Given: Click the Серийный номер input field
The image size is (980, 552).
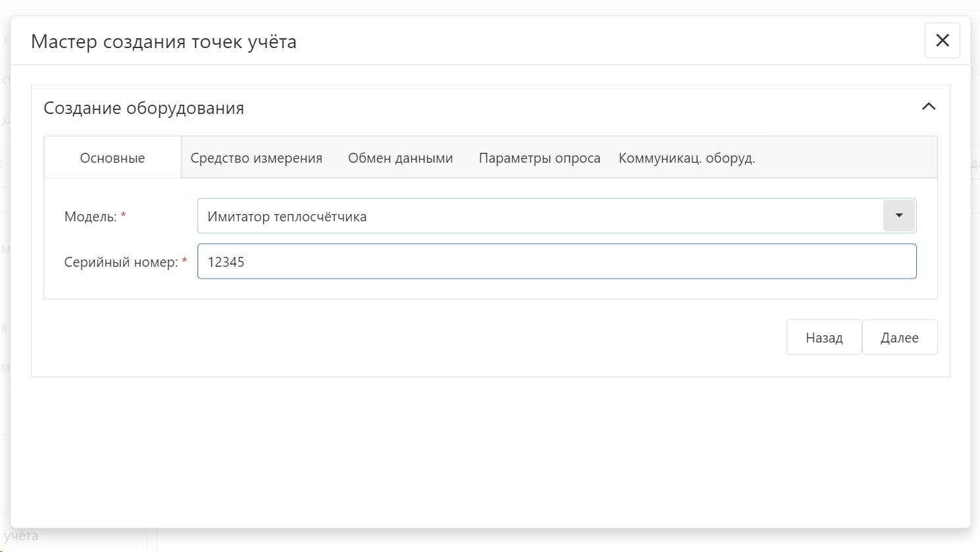Looking at the screenshot, I should click(x=556, y=262).
